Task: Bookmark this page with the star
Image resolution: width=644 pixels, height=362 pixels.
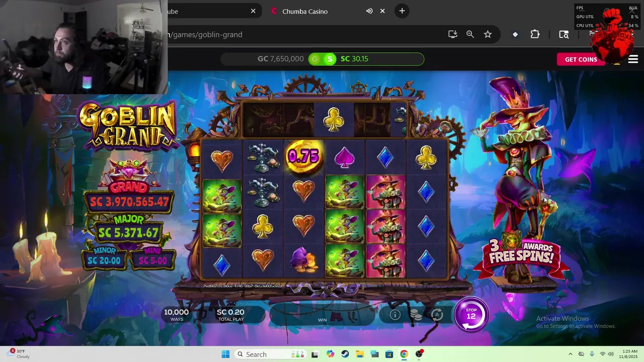Action: click(488, 34)
